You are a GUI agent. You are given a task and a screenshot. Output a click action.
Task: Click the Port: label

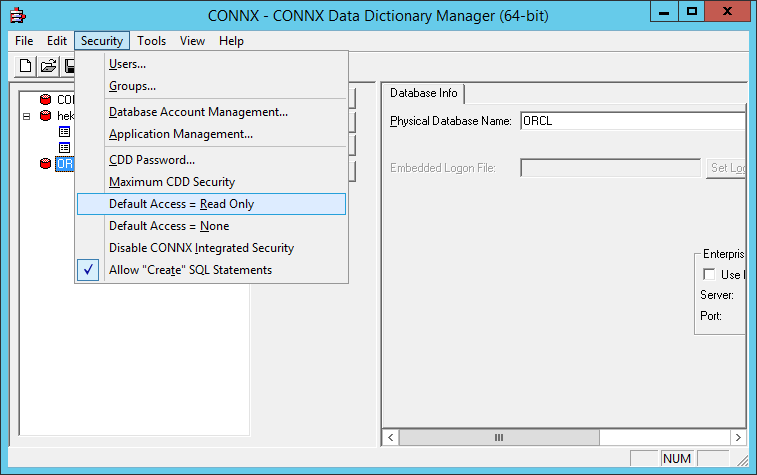click(711, 316)
